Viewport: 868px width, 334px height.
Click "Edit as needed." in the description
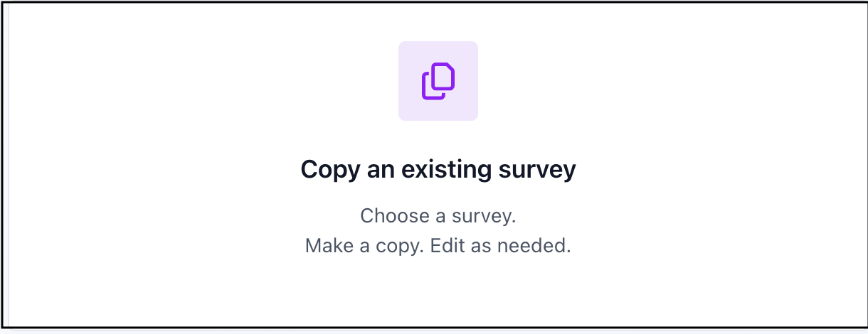501,246
